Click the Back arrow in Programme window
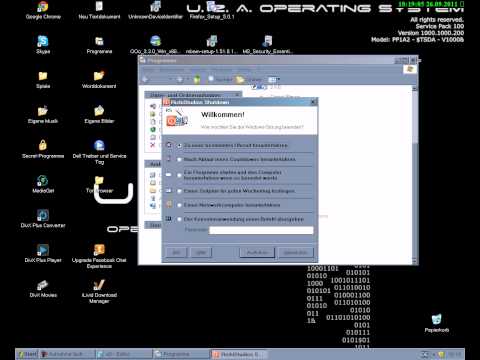 (x=145, y=79)
